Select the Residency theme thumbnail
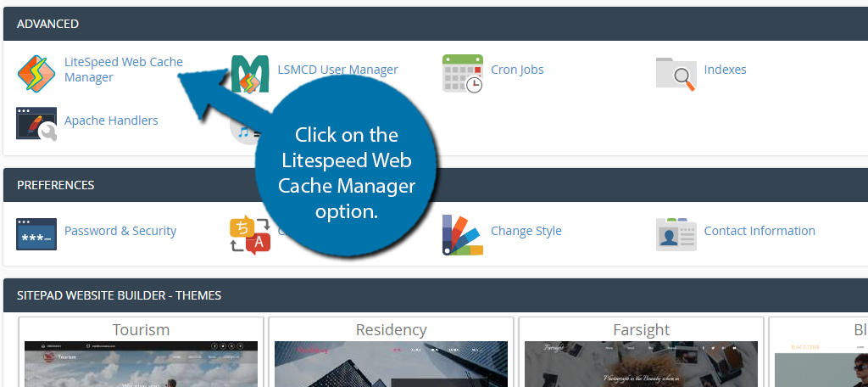Viewport: 868px width, 387px height. (x=391, y=364)
